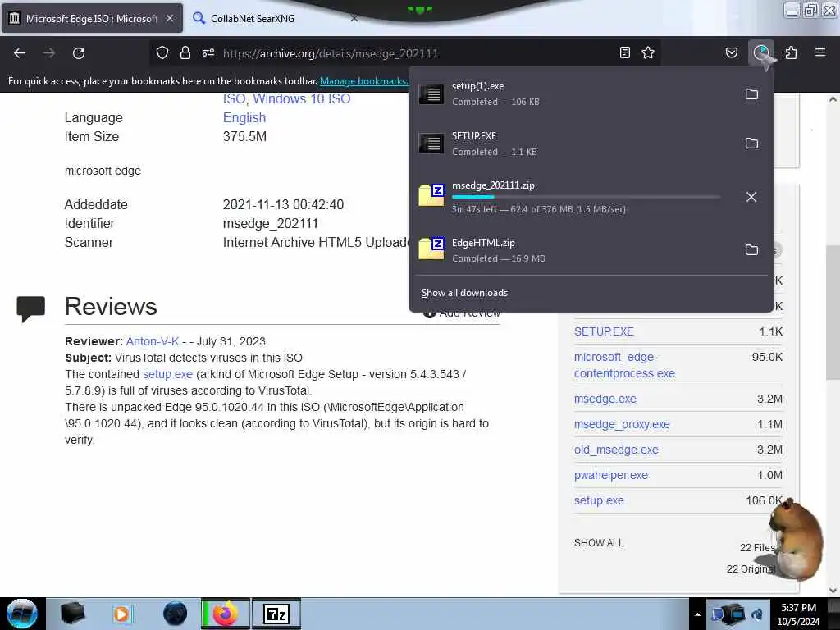The width and height of the screenshot is (840, 630).
Task: Open the dark globe taskbar icon
Action: point(176,614)
